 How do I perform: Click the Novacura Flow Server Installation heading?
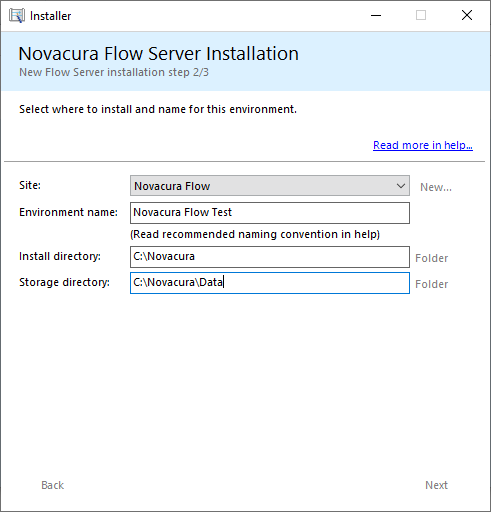pyautogui.click(x=159, y=54)
